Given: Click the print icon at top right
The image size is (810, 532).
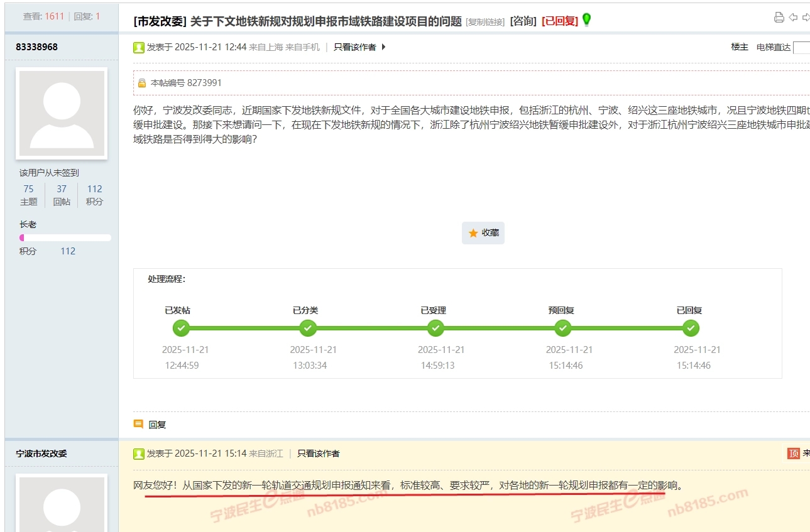Looking at the screenshot, I should (x=779, y=18).
